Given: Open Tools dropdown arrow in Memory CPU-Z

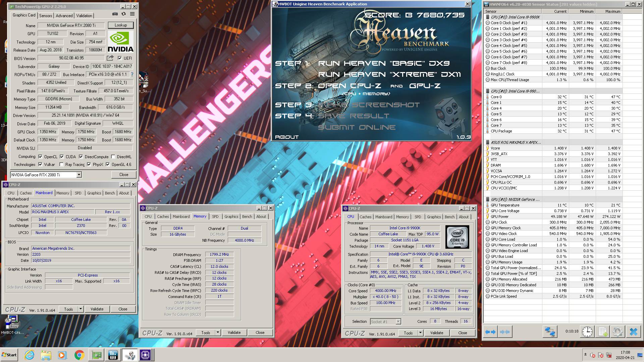Looking at the screenshot, I should [218, 332].
